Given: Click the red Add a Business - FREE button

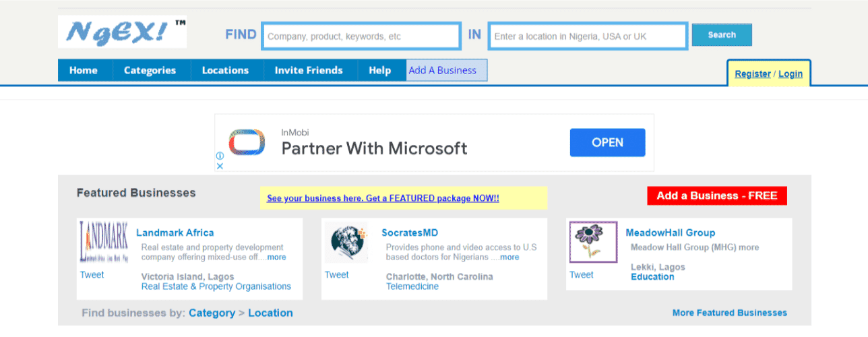Looking at the screenshot, I should click(717, 196).
